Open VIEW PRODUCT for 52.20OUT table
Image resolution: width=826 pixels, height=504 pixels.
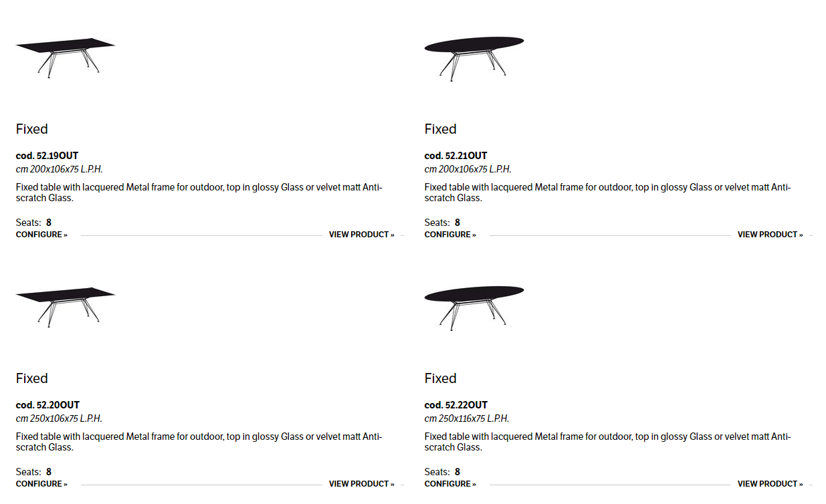(x=361, y=484)
